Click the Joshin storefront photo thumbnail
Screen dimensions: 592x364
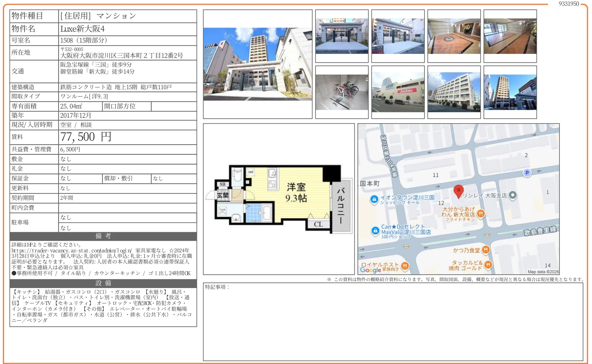[x=398, y=92]
